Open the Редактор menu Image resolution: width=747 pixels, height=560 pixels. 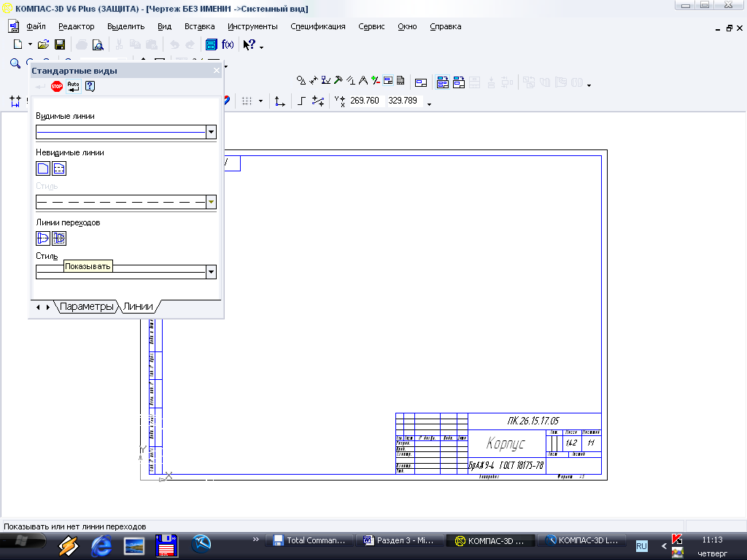(76, 27)
